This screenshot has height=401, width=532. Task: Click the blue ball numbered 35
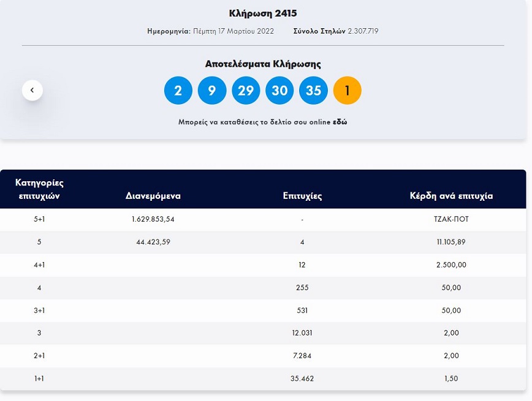[x=313, y=91]
